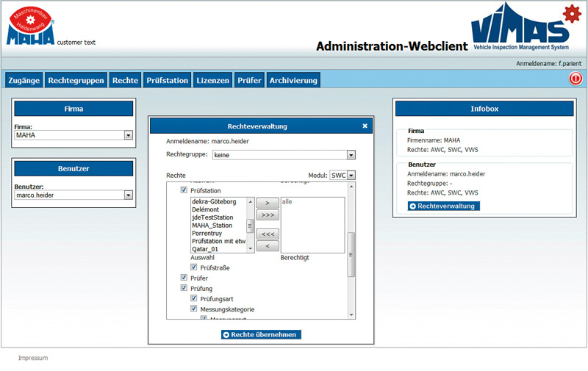Click the MAHA logo in the header
The height and width of the screenshot is (371, 588).
click(31, 27)
